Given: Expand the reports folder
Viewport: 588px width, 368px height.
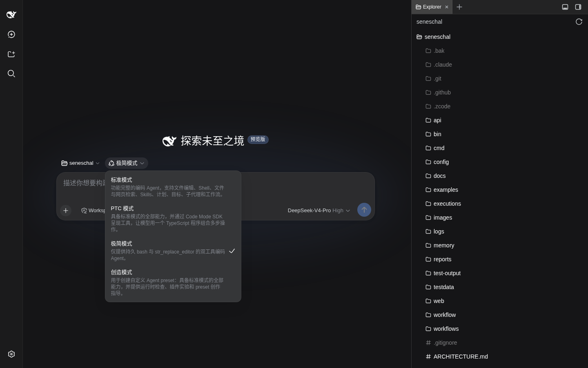Looking at the screenshot, I should point(500,259).
